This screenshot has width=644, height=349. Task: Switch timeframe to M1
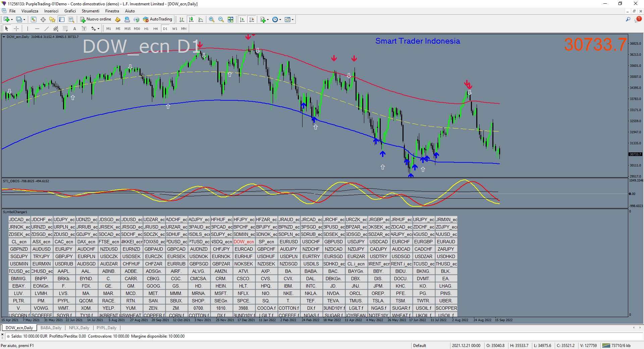coord(109,29)
